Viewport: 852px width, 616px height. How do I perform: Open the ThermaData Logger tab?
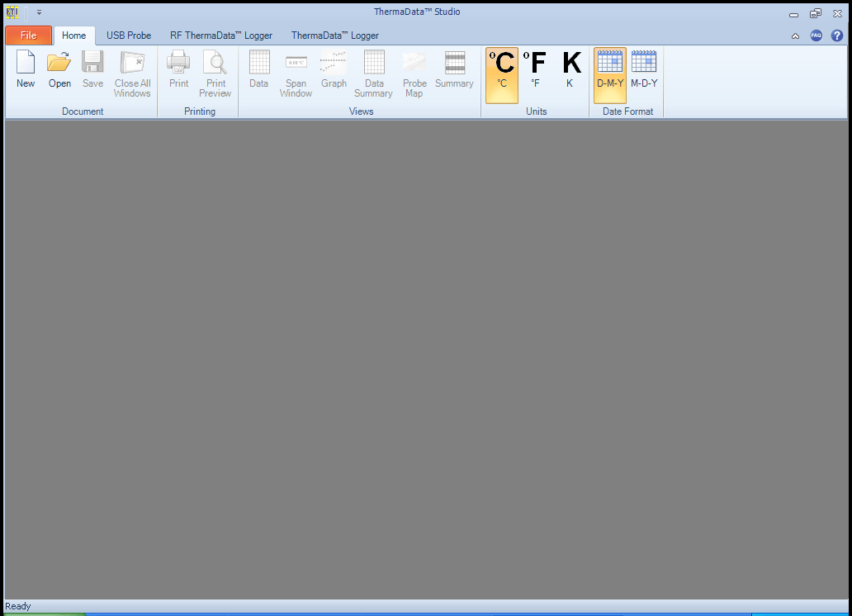[x=334, y=36]
